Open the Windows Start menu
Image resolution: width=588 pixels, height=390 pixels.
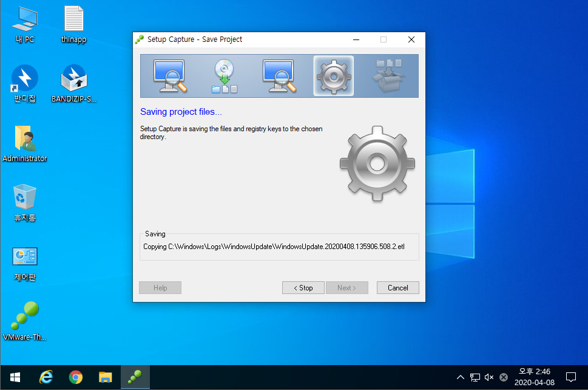tap(15, 377)
